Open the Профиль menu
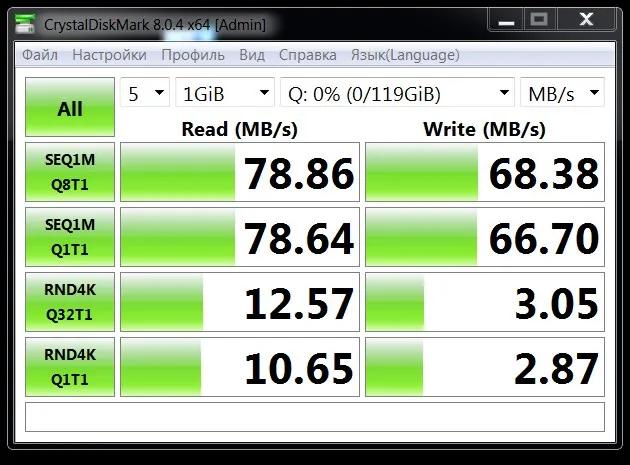The height and width of the screenshot is (465, 630). [x=193, y=55]
